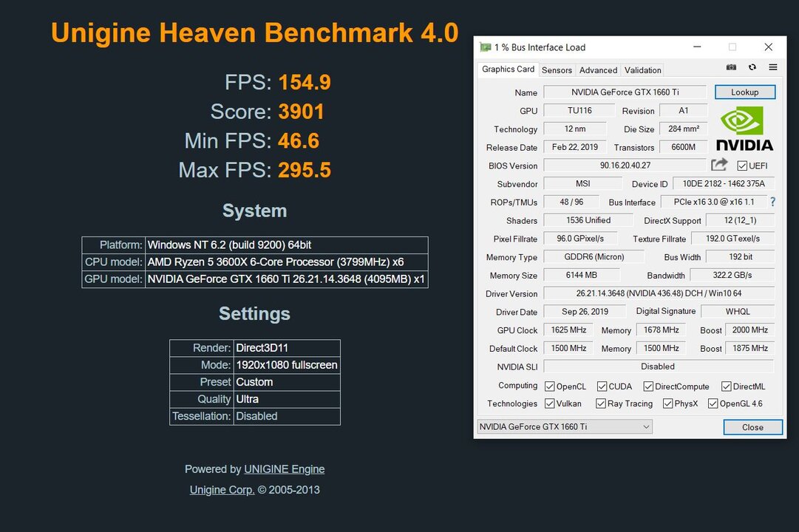The height and width of the screenshot is (532, 799).
Task: Click the Name field NVIDIA GeForce GTX 1660 Ti
Action: [x=625, y=92]
